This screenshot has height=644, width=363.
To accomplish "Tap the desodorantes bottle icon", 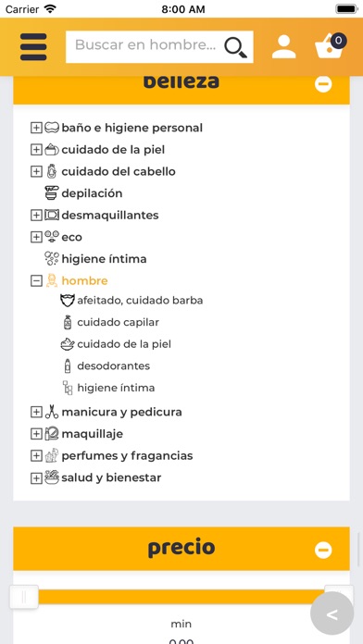I will (68, 365).
